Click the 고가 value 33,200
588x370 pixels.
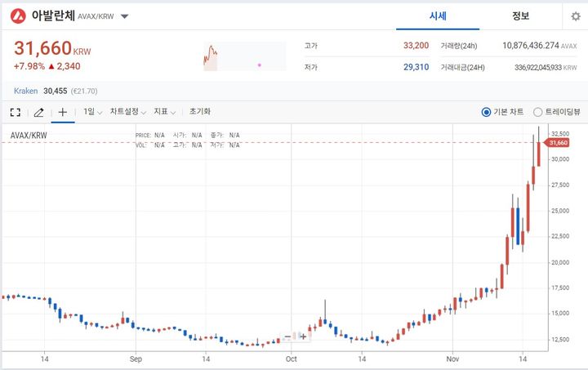click(416, 46)
